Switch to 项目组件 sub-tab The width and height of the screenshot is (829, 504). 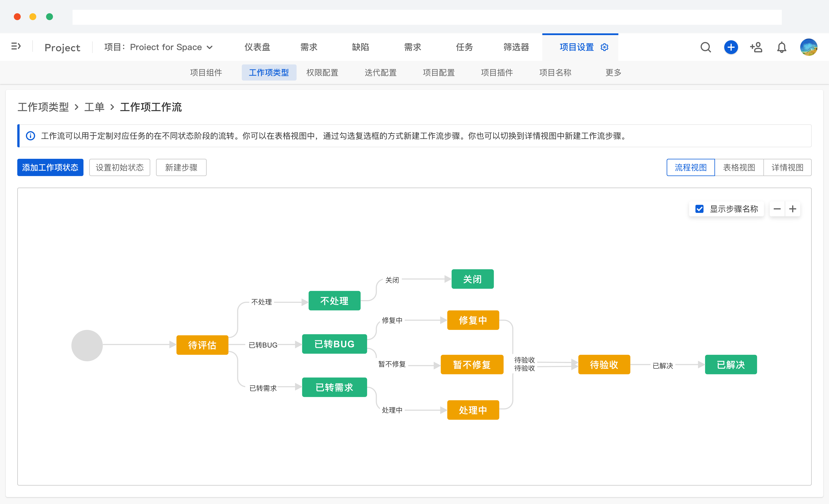coord(206,72)
